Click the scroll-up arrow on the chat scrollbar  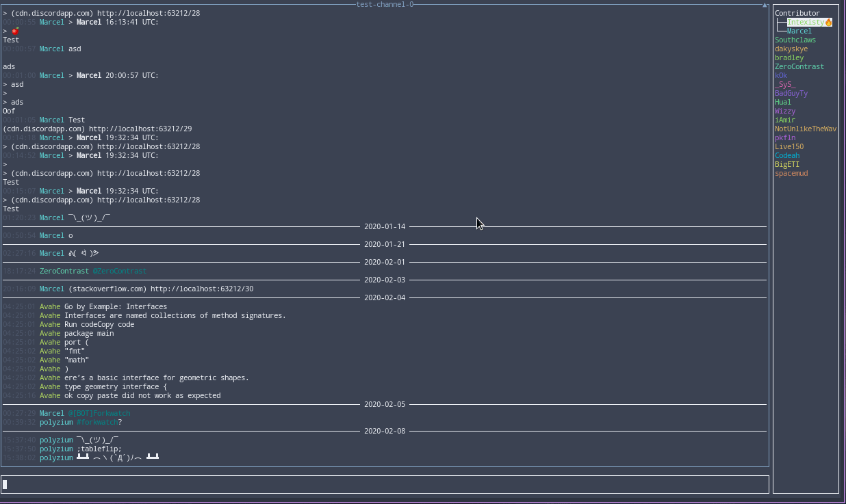pos(763,5)
